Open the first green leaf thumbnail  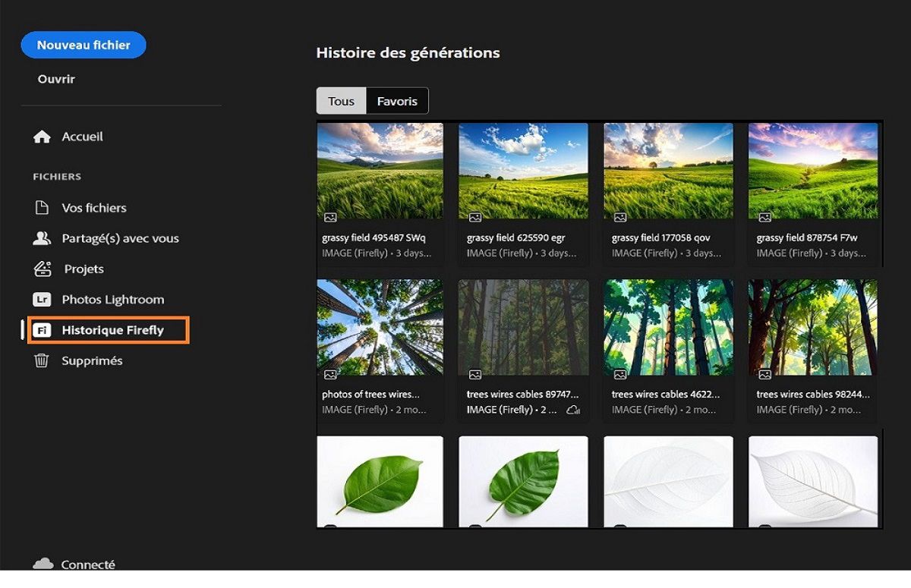pyautogui.click(x=380, y=481)
